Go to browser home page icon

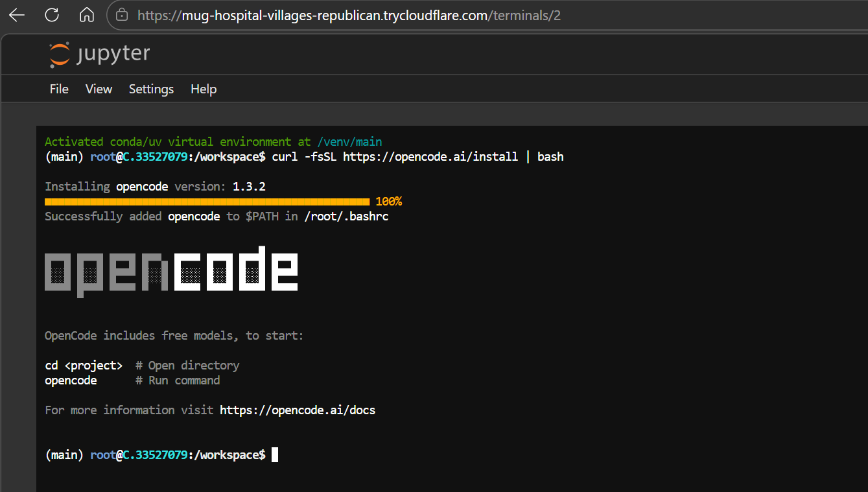pyautogui.click(x=86, y=15)
